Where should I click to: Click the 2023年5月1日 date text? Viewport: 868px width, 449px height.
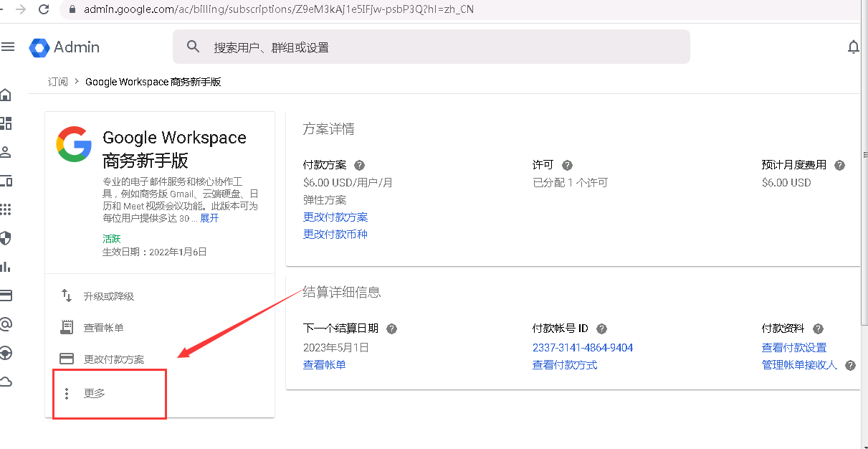tap(336, 348)
